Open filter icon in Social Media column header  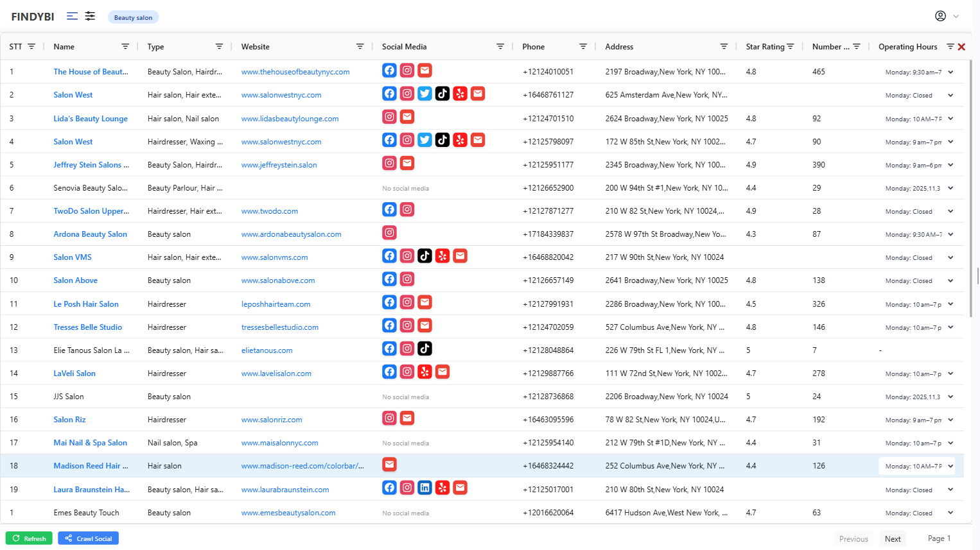point(500,47)
